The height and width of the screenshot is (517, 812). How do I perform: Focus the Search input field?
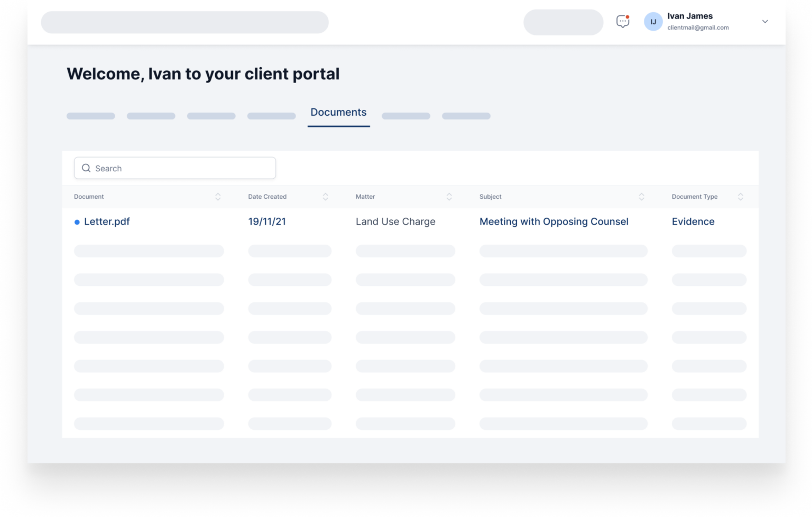coord(182,168)
